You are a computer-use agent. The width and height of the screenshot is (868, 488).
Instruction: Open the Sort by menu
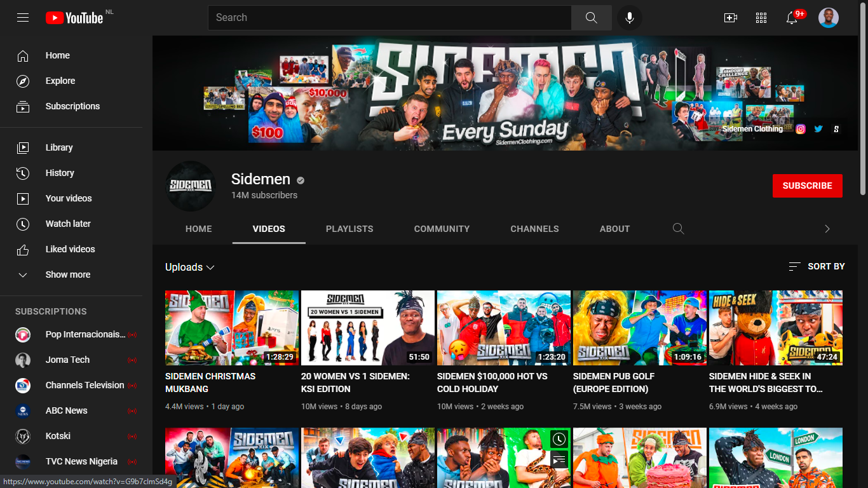pyautogui.click(x=817, y=267)
